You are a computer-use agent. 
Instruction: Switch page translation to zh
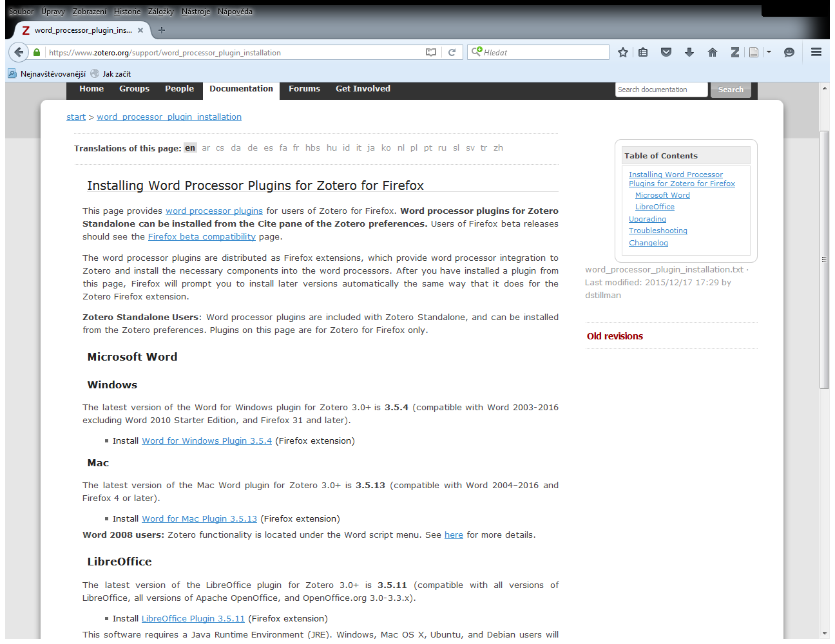(x=498, y=147)
